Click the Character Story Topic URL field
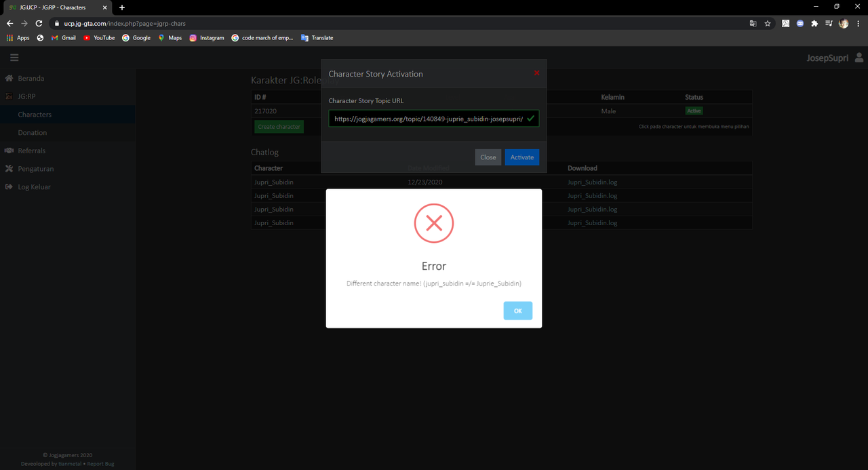The height and width of the screenshot is (470, 868). 434,118
